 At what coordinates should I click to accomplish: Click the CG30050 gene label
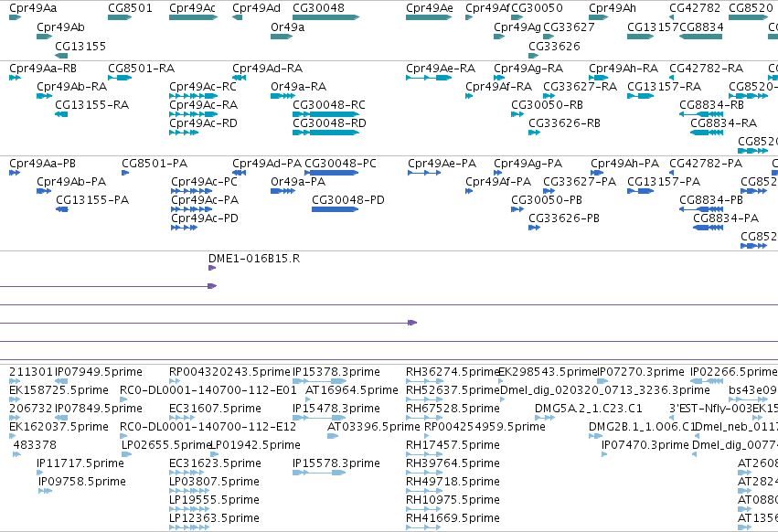(x=537, y=8)
